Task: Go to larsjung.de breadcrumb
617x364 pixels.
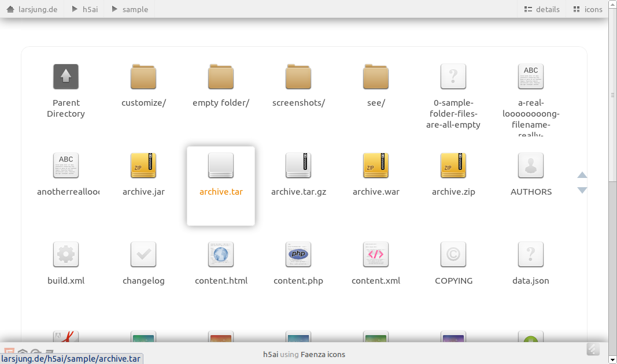Action: 38,9
